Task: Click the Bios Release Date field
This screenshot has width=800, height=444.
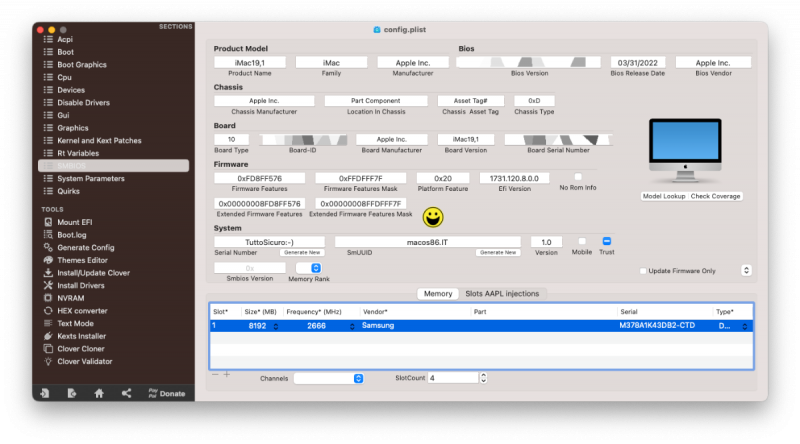Action: pos(638,63)
